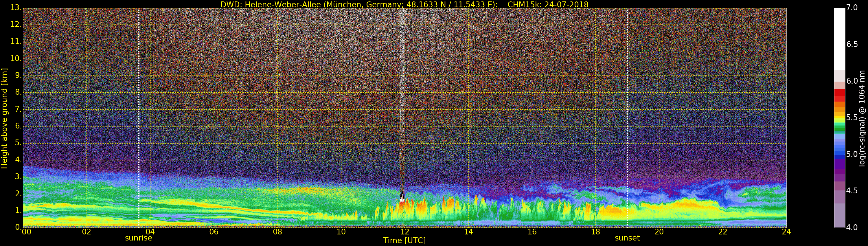This screenshot has width=868, height=246.
Task: Click the time tick label '24'
Action: point(786,232)
